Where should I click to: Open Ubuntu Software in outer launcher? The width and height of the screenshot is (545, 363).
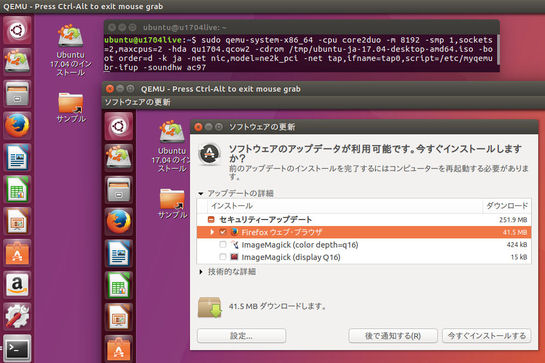(x=17, y=253)
